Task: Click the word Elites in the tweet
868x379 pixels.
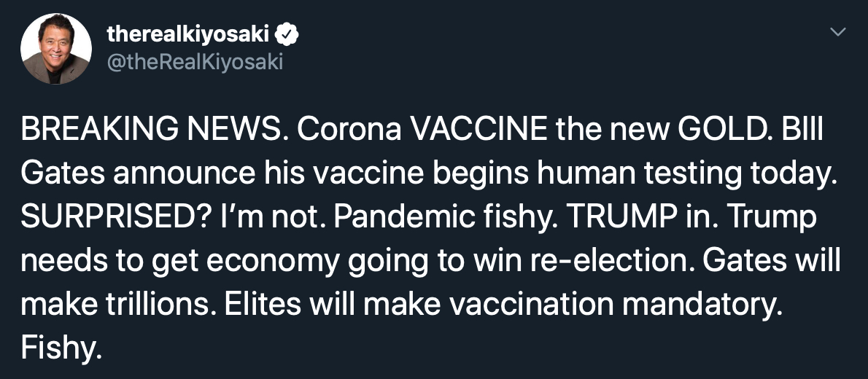Action: tap(263, 304)
